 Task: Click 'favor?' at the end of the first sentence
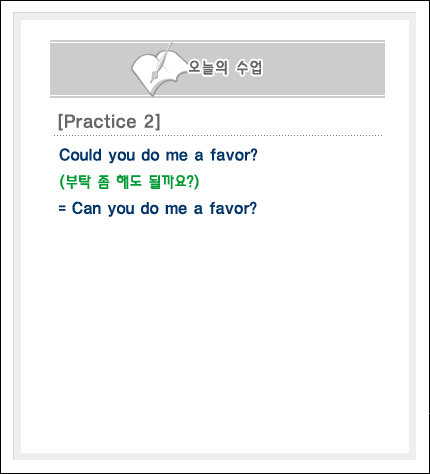[234, 155]
